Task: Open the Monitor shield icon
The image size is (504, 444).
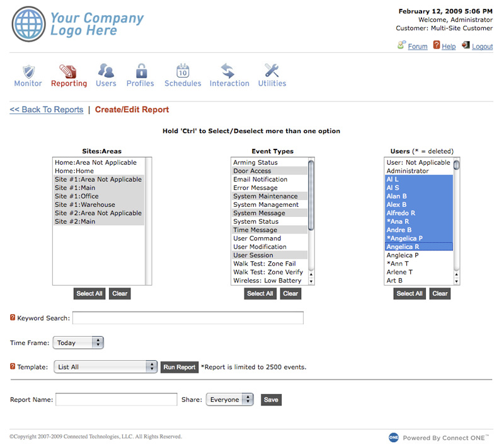Action: [28, 71]
